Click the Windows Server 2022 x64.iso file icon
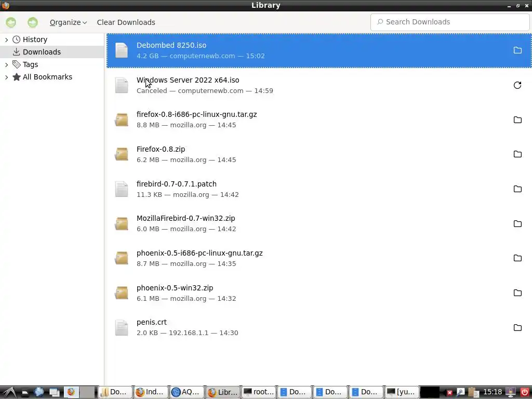The height and width of the screenshot is (399, 532). pyautogui.click(x=122, y=85)
